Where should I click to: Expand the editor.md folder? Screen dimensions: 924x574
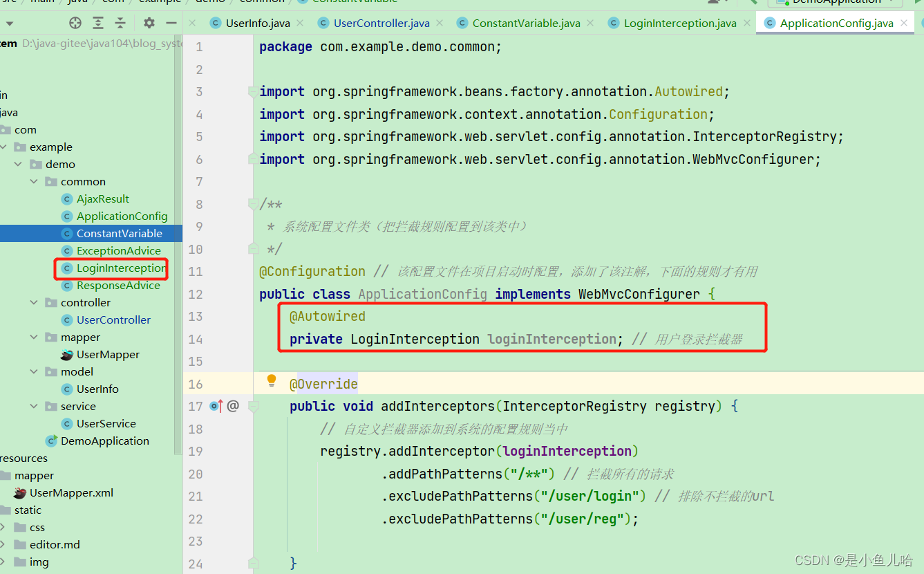click(x=3, y=544)
